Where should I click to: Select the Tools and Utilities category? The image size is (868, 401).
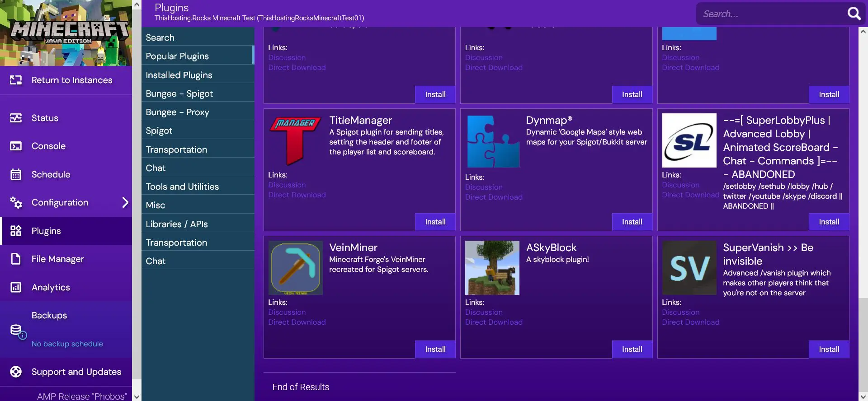198,187
